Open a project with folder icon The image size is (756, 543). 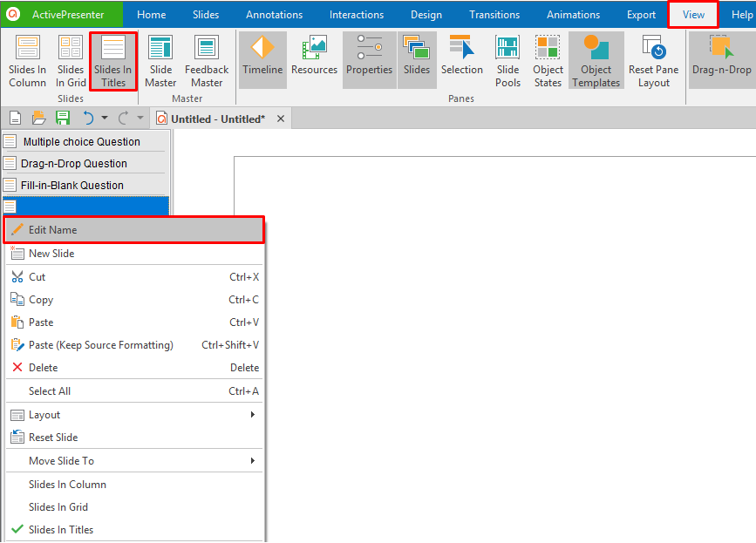click(x=38, y=118)
